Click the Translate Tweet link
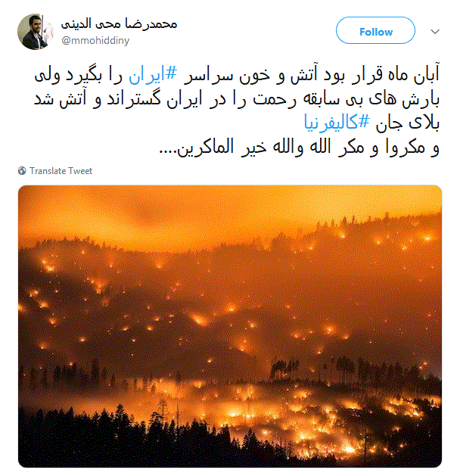The image size is (457, 476). [x=61, y=171]
